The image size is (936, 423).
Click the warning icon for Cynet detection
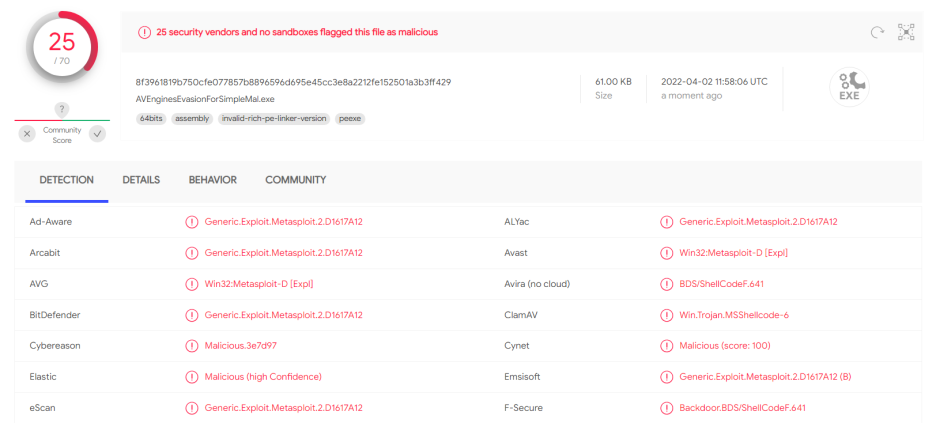666,346
